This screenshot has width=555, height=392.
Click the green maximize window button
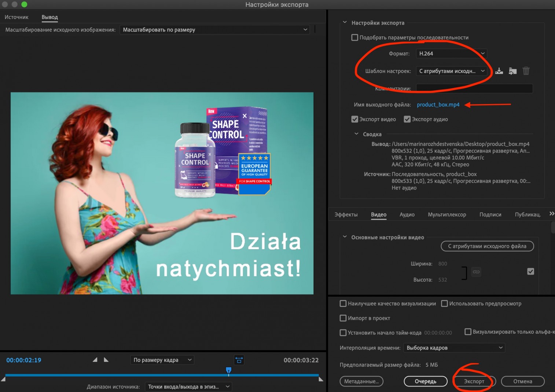coord(24,4)
